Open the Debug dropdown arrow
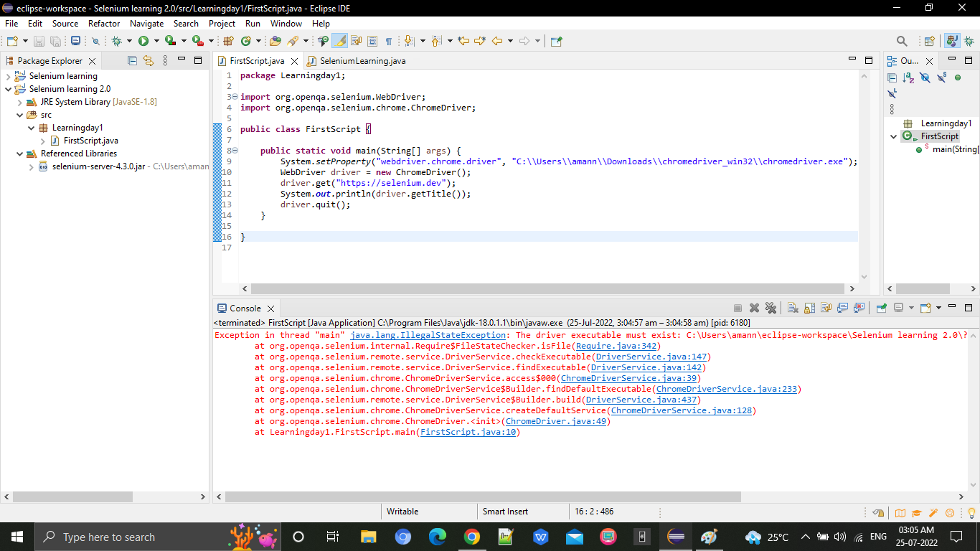The width and height of the screenshot is (980, 551). point(128,41)
